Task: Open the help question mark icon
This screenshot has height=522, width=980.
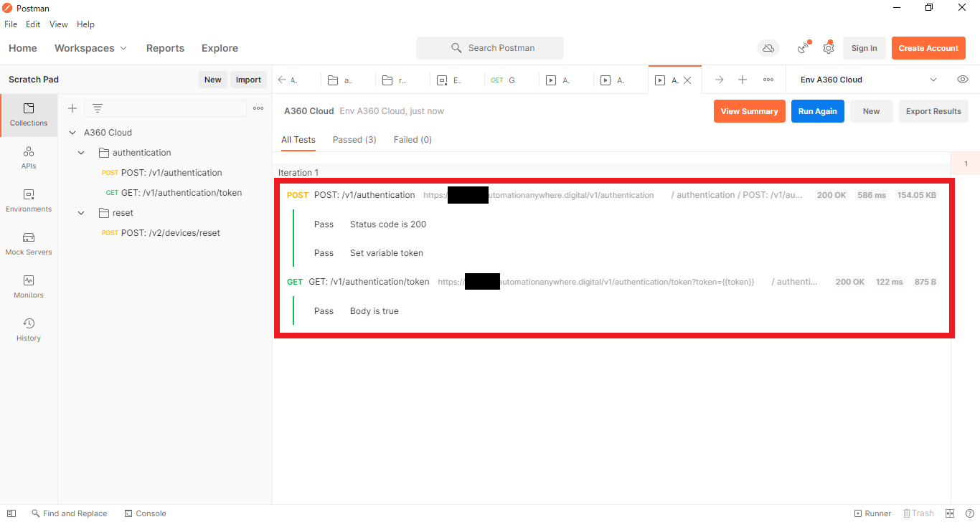Action: pos(969,513)
